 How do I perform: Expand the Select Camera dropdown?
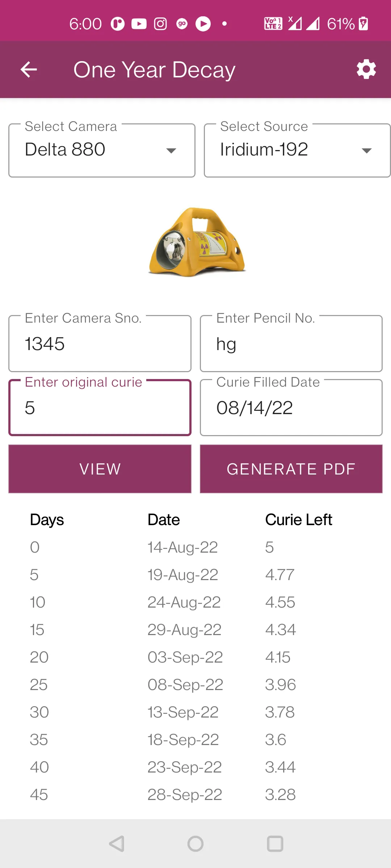[x=102, y=150]
